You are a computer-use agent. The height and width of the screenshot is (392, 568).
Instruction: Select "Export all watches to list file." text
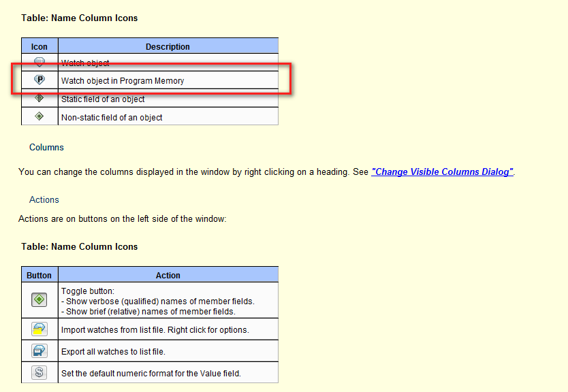pyautogui.click(x=113, y=352)
